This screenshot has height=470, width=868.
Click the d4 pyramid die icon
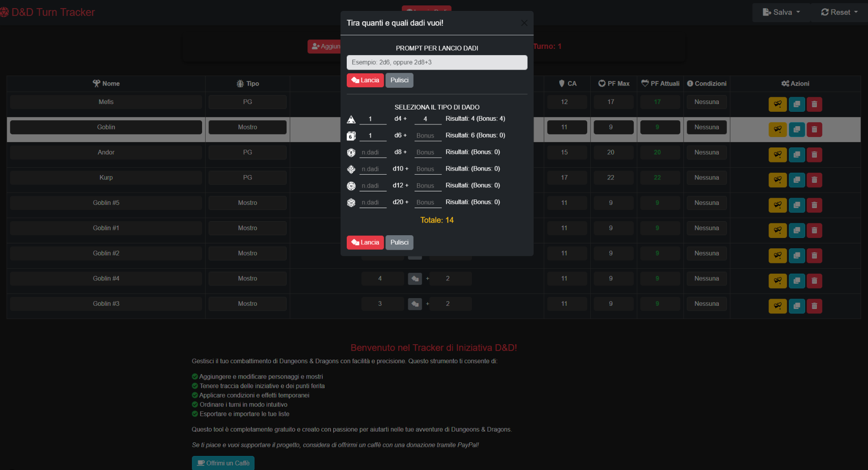tap(351, 119)
